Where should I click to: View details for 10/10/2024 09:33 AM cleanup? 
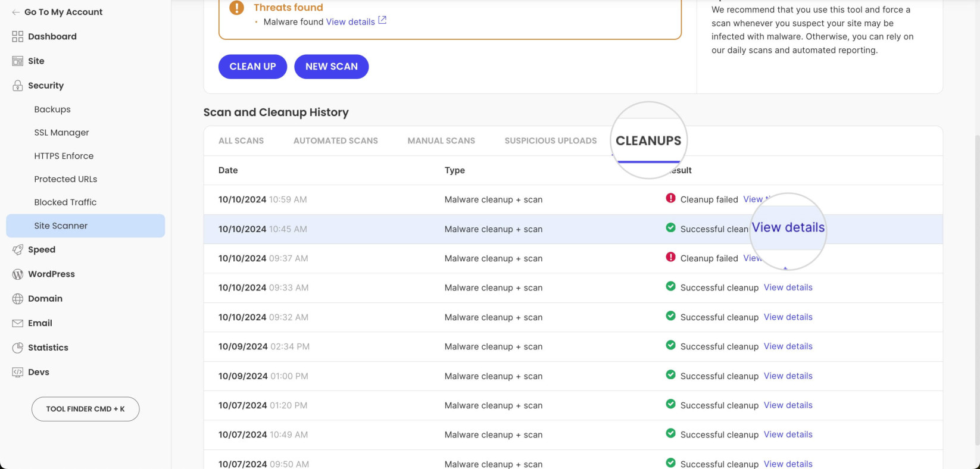click(x=788, y=287)
